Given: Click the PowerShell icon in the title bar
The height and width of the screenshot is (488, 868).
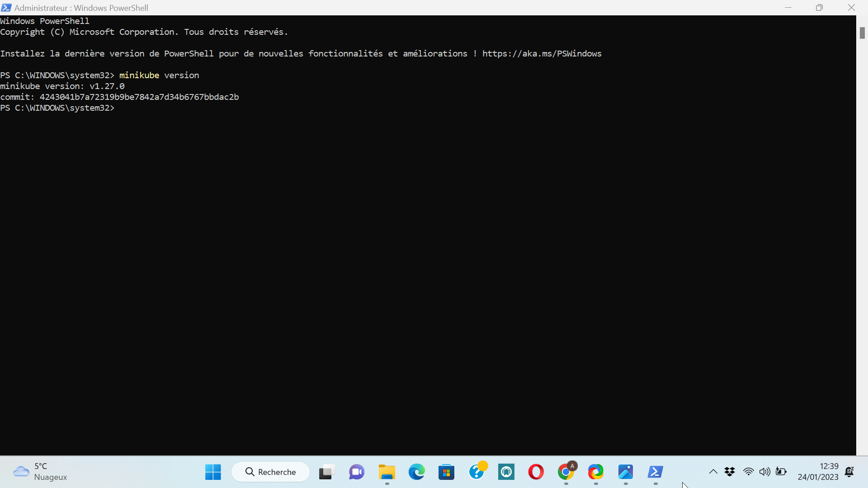Looking at the screenshot, I should point(6,8).
